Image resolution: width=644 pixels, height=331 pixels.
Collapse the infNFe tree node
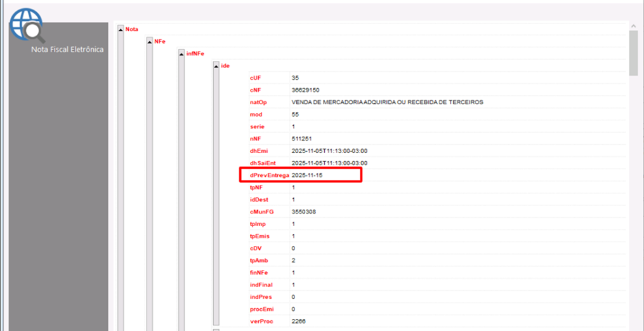182,53
